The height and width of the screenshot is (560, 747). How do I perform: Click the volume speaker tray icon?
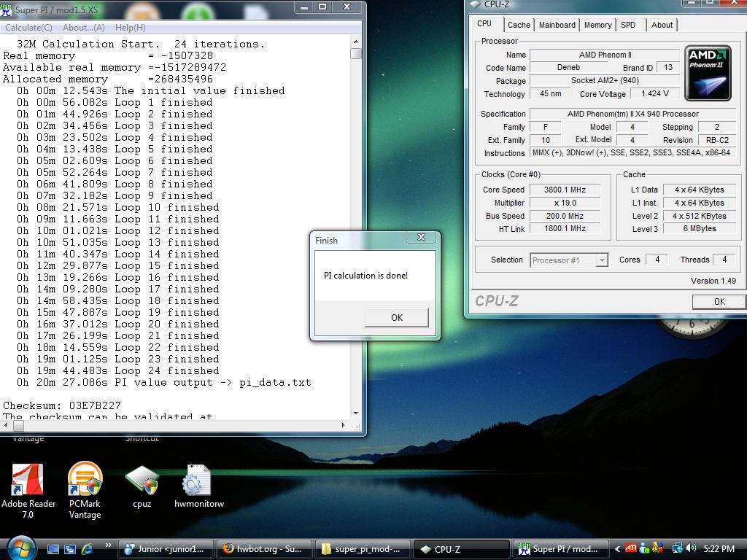tap(692, 548)
